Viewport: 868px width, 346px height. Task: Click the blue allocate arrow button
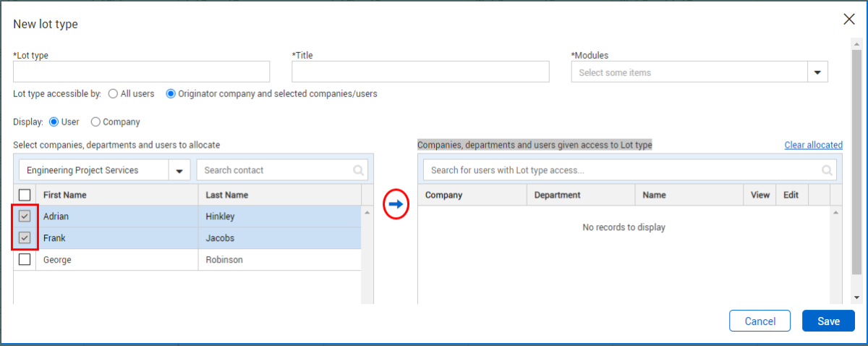(x=396, y=204)
